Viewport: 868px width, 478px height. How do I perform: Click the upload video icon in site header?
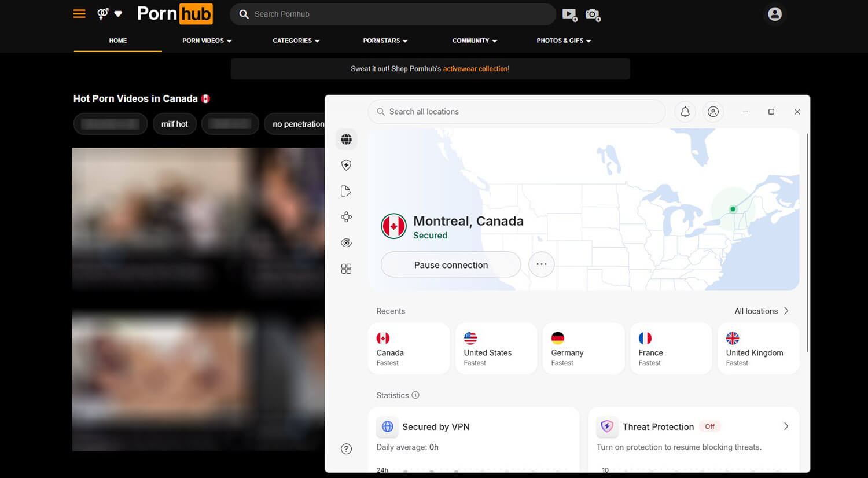click(x=569, y=14)
